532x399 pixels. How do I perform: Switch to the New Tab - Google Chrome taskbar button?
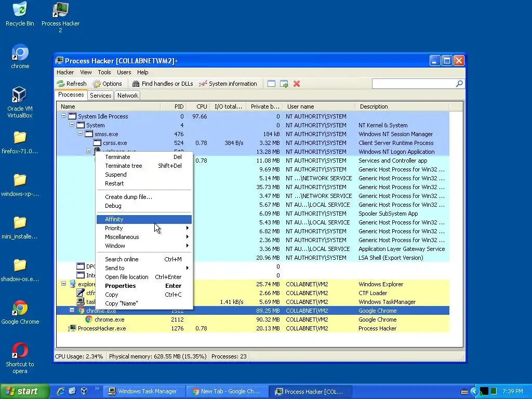pyautogui.click(x=227, y=391)
